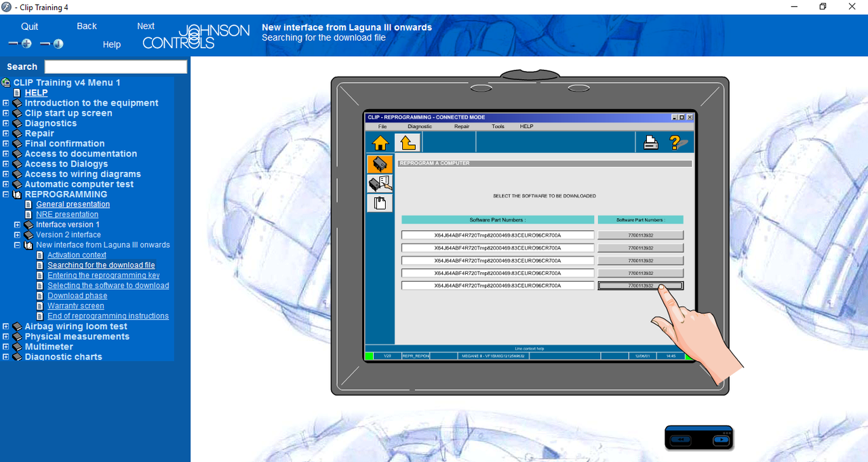Select the documents copy sidebar icon
This screenshot has width=868, height=462.
click(x=380, y=203)
